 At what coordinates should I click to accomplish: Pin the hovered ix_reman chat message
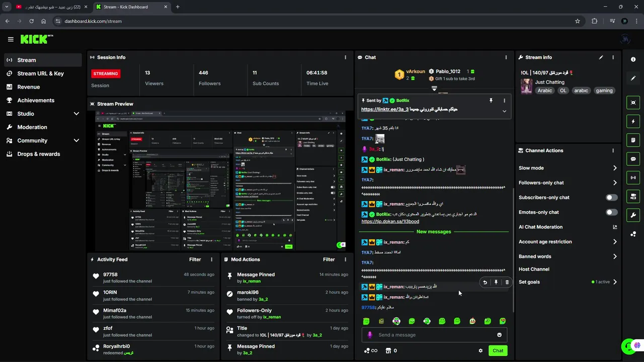coord(496,283)
